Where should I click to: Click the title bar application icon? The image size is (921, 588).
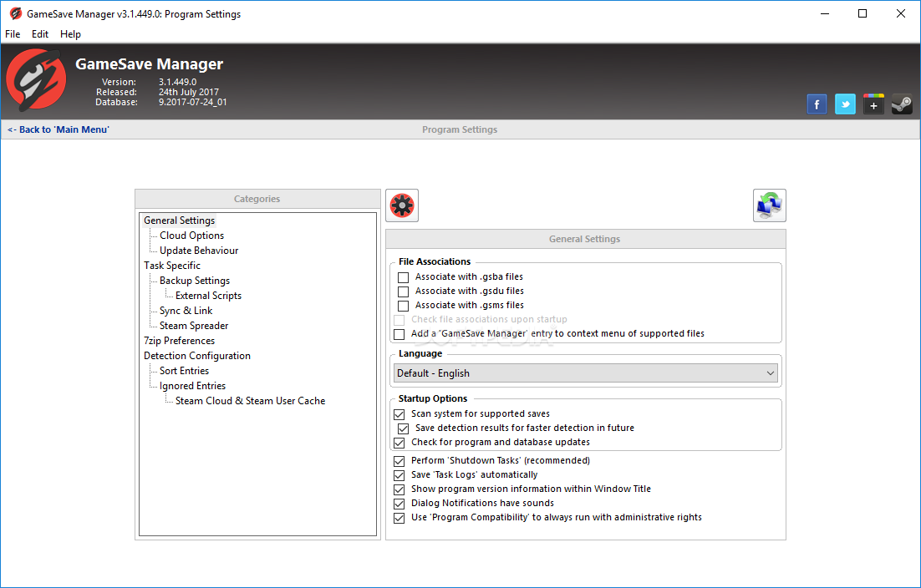(x=16, y=13)
